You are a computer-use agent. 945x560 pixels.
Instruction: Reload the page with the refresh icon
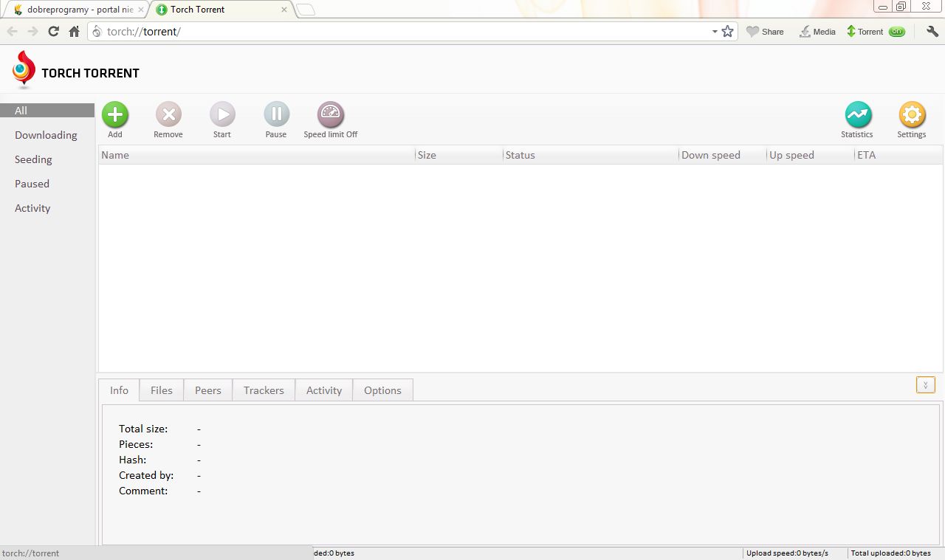pos(53,32)
